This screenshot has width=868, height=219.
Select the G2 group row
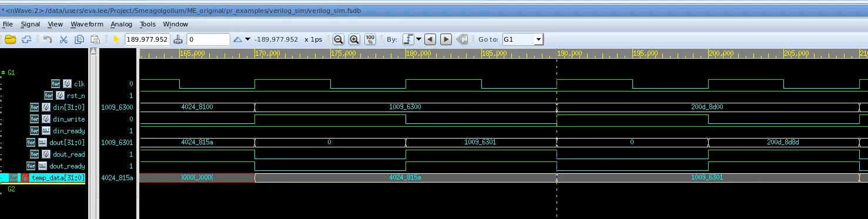11,190
